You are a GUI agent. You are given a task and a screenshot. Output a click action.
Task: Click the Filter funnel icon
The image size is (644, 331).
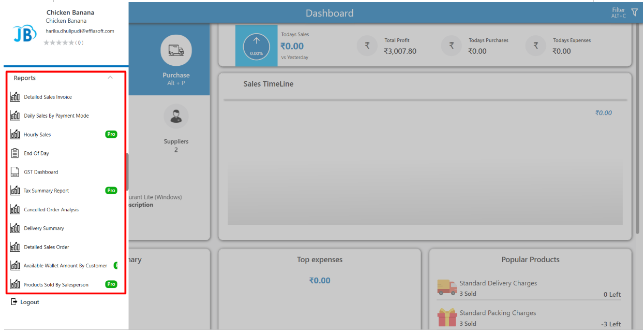coord(635,12)
